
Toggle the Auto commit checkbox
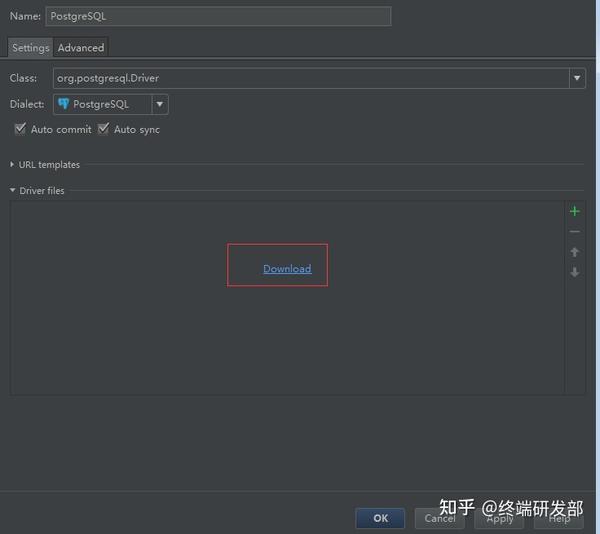[x=20, y=129]
